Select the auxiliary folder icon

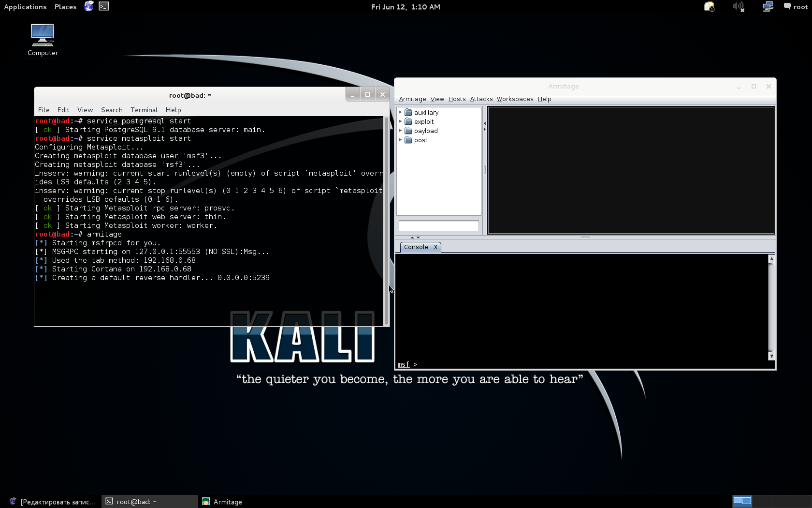[408, 112]
